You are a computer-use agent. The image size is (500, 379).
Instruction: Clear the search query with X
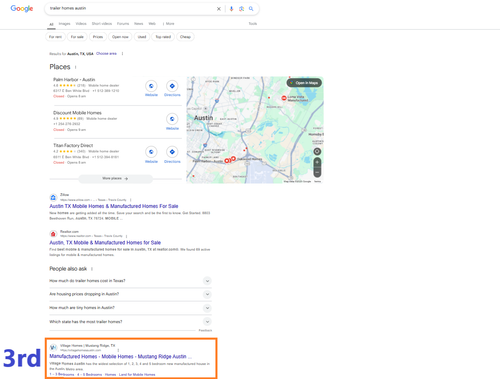point(219,9)
